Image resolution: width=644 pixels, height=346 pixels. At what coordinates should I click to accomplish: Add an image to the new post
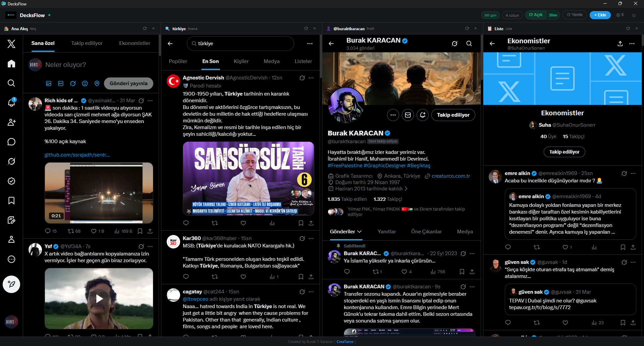[49, 83]
